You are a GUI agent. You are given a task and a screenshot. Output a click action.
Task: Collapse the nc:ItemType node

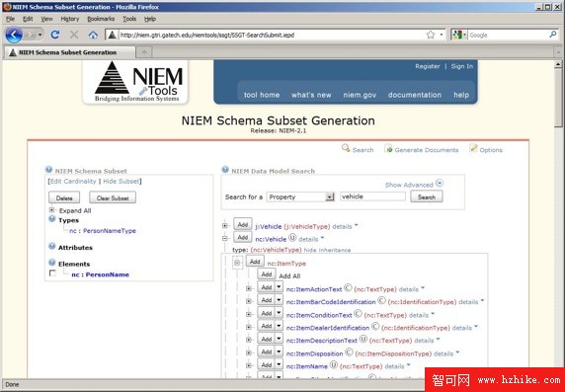pos(237,263)
